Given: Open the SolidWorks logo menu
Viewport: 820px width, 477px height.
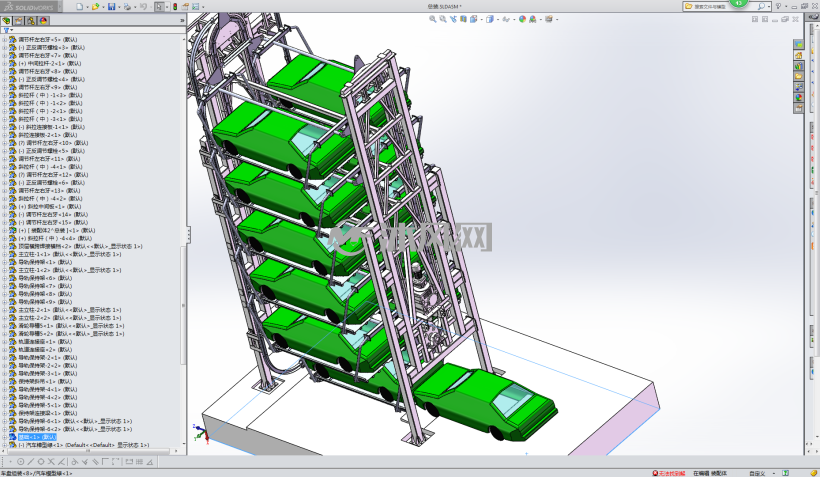Looking at the screenshot, I should (30, 7).
